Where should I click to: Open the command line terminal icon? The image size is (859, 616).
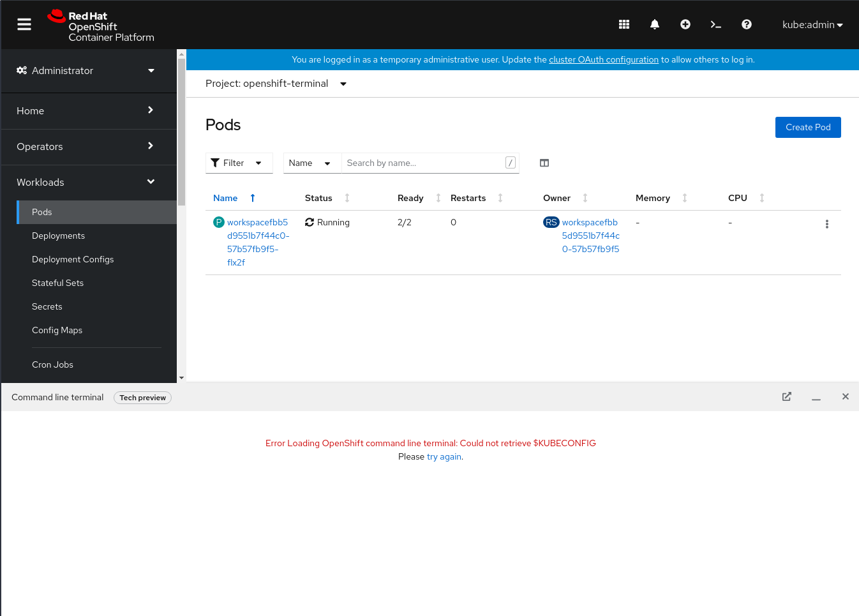716,24
